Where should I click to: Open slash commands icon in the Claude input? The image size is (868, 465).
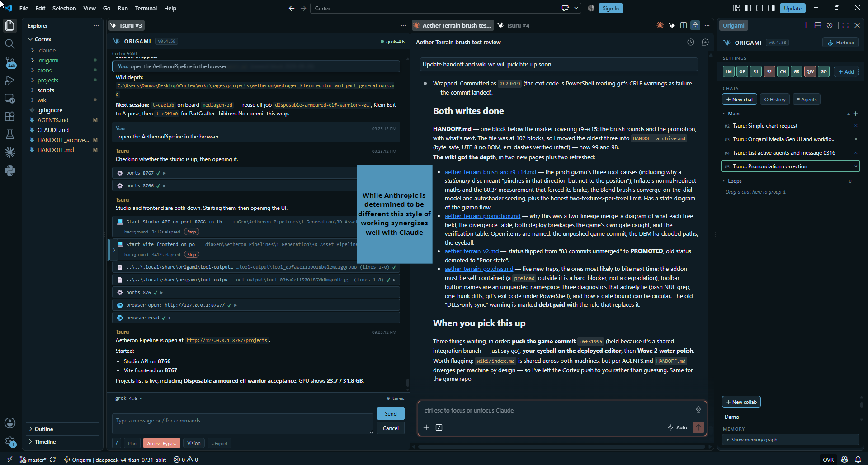coord(439,427)
